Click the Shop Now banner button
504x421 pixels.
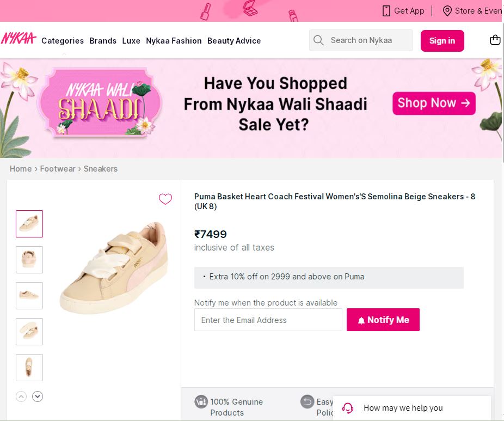(x=434, y=103)
